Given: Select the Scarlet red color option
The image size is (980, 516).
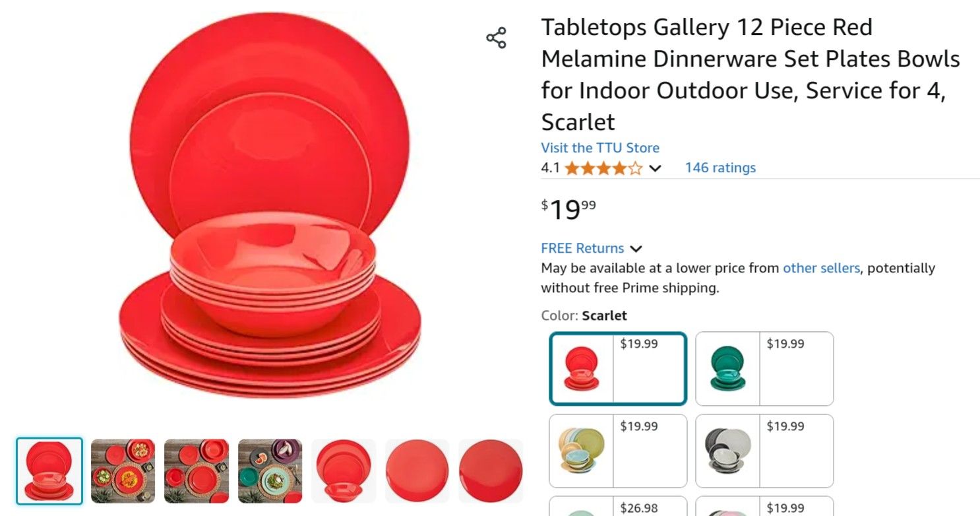Looking at the screenshot, I should pyautogui.click(x=618, y=368).
